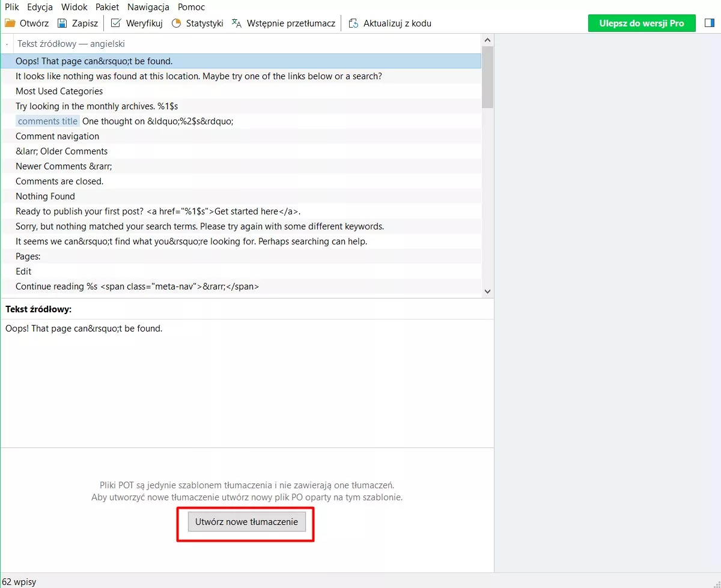Select the 'Nothing Found' row
Viewport: 721px width, 588px height.
pyautogui.click(x=241, y=196)
